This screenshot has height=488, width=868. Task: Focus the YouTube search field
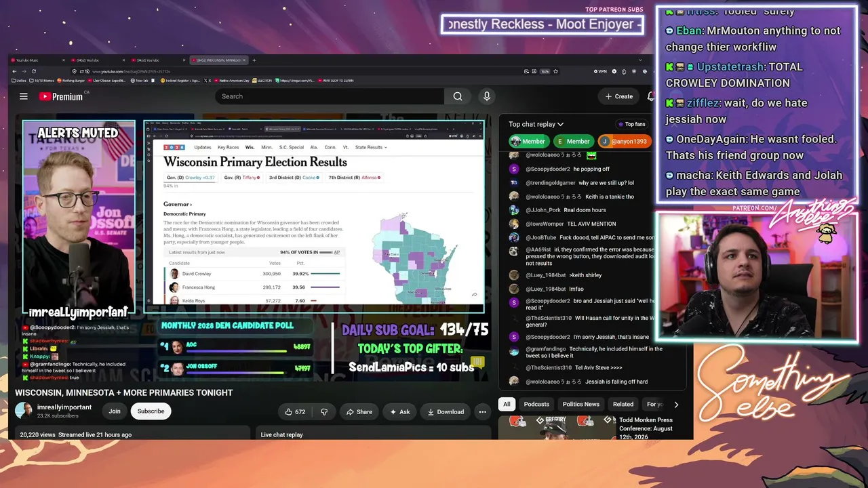point(330,96)
